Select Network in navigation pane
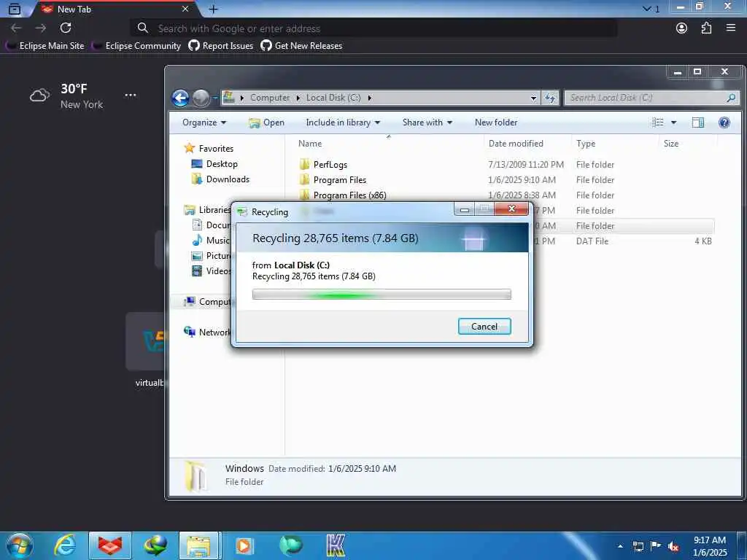The image size is (747, 560). [x=208, y=332]
